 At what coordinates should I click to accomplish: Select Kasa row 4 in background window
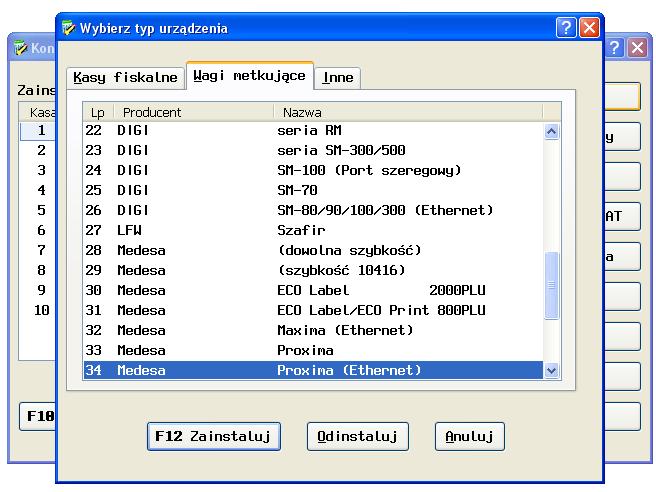point(38,190)
